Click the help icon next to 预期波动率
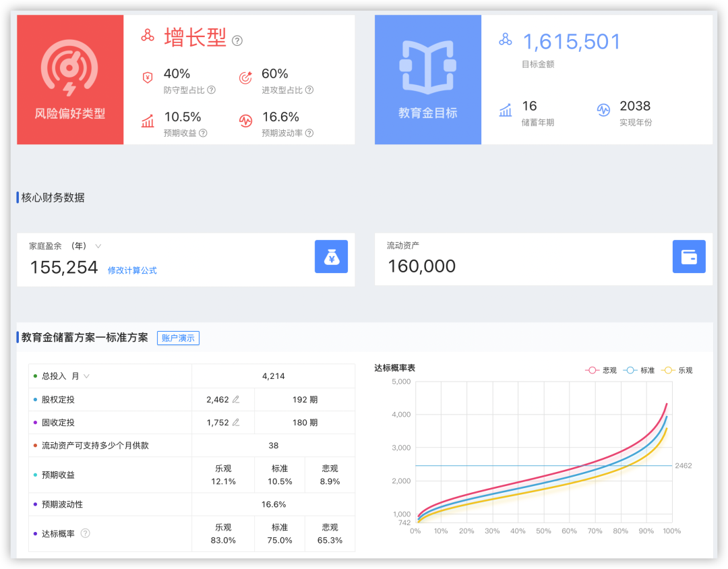 coord(309,133)
